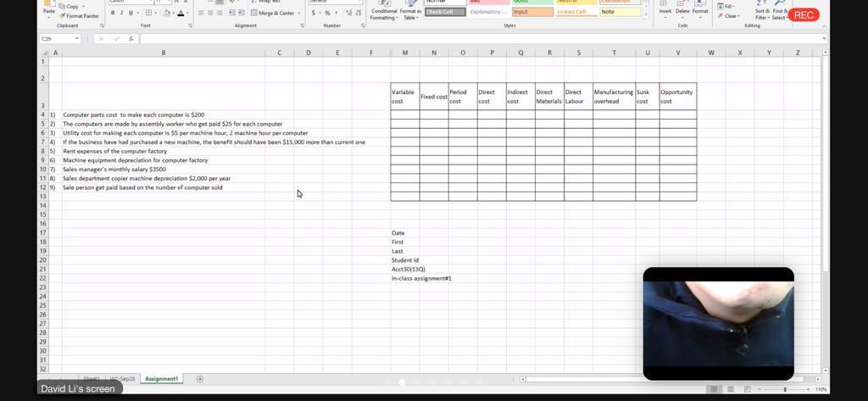The width and height of the screenshot is (868, 401).
Task: Apply the Input cell style
Action: pos(532,12)
